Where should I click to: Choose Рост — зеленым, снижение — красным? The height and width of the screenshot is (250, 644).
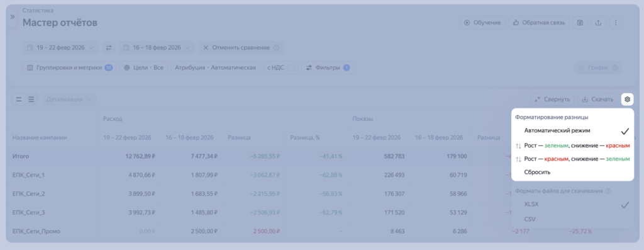pyautogui.click(x=572, y=145)
